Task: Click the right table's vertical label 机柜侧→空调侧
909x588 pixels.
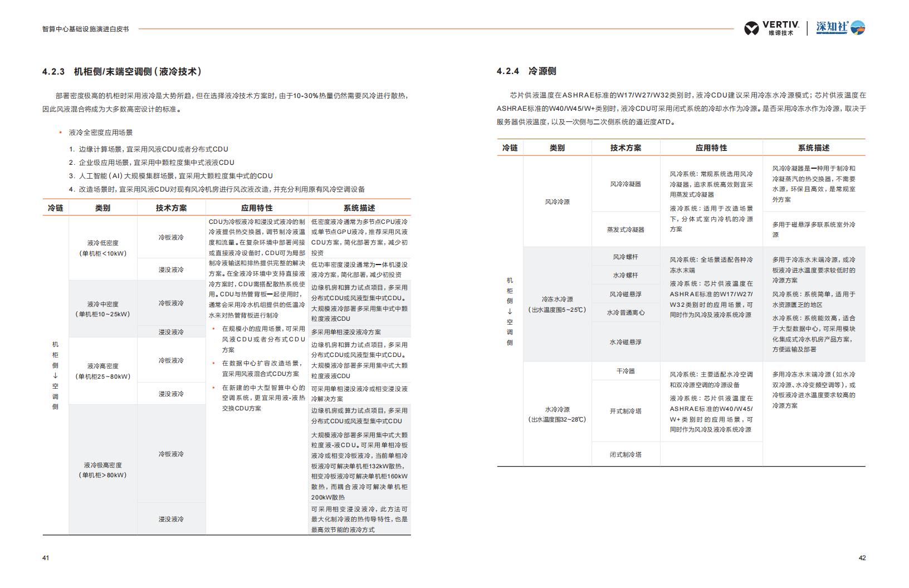Action: 510,311
